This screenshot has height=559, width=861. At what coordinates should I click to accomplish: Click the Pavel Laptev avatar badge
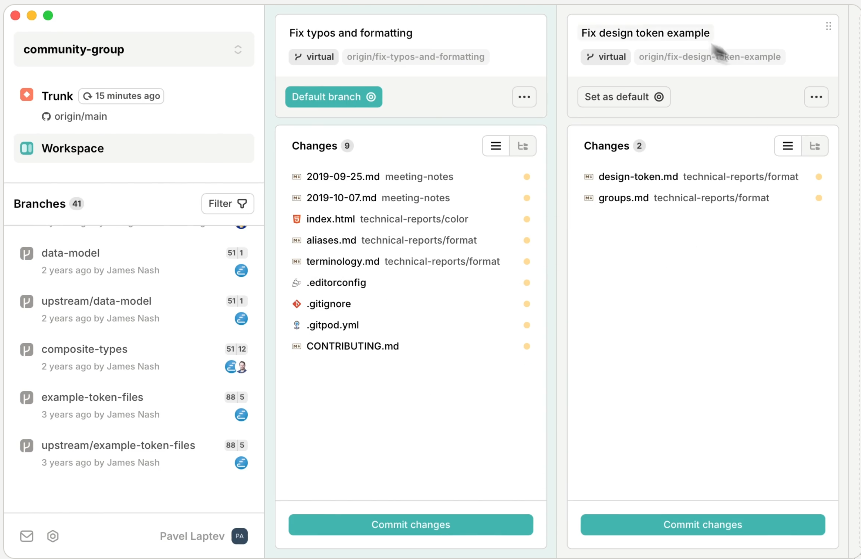tap(239, 536)
